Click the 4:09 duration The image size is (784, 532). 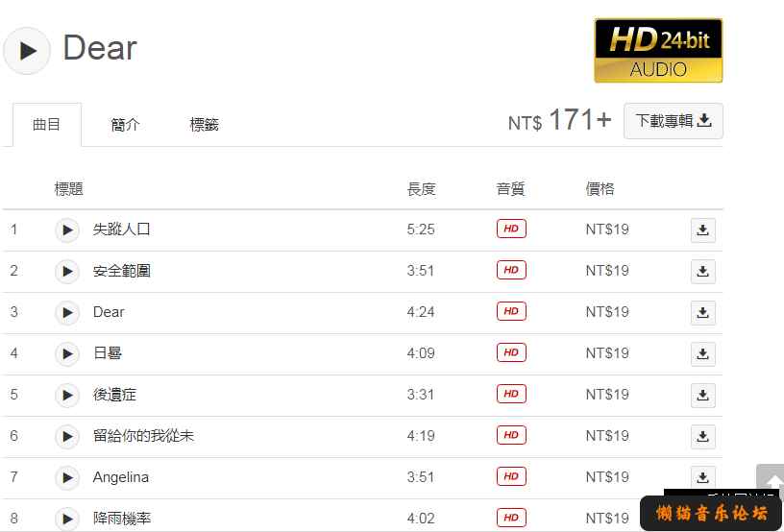421,353
